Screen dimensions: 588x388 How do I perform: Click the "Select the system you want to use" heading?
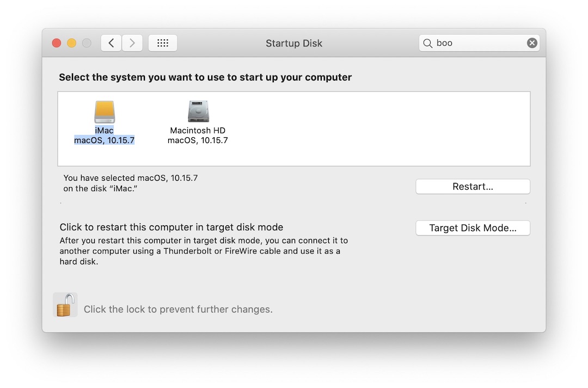(205, 77)
